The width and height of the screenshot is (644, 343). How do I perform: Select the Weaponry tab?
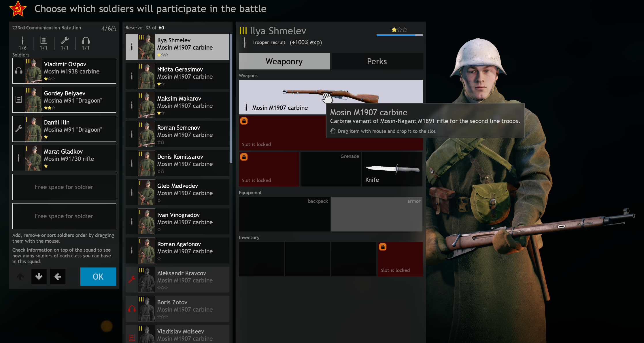284,61
